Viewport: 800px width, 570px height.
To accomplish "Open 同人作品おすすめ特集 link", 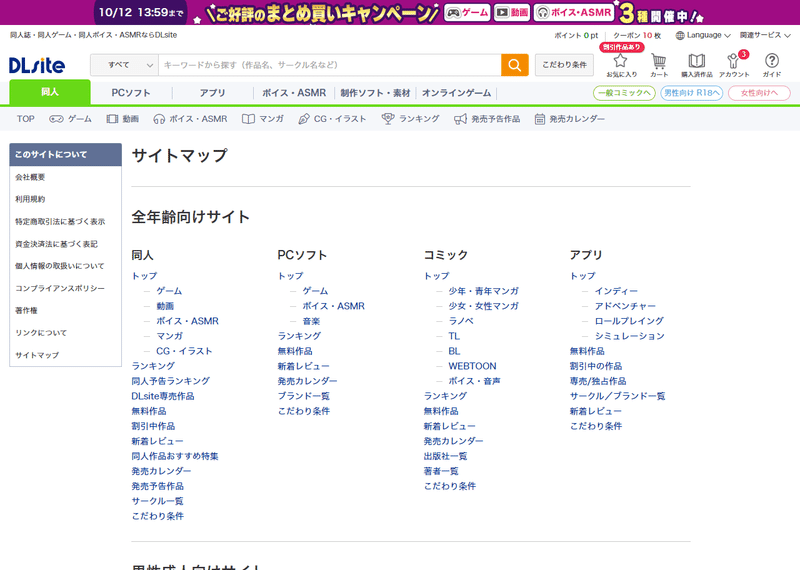I will pos(174,456).
